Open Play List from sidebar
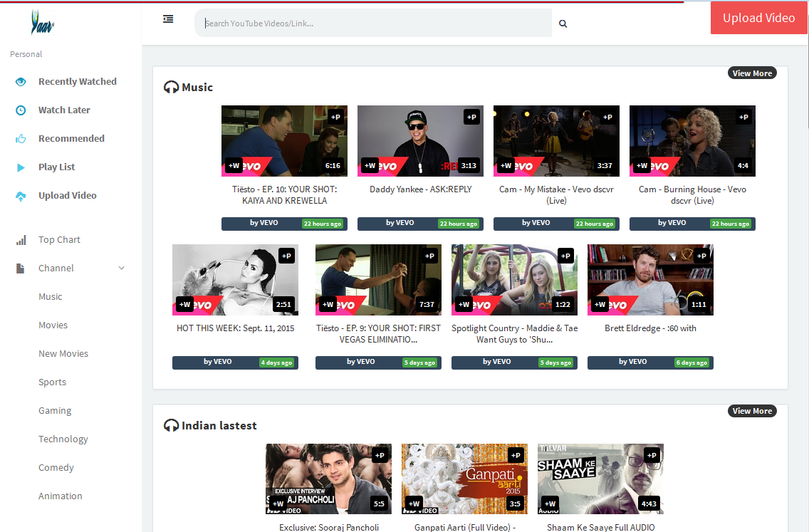This screenshot has width=809, height=532. (x=56, y=167)
